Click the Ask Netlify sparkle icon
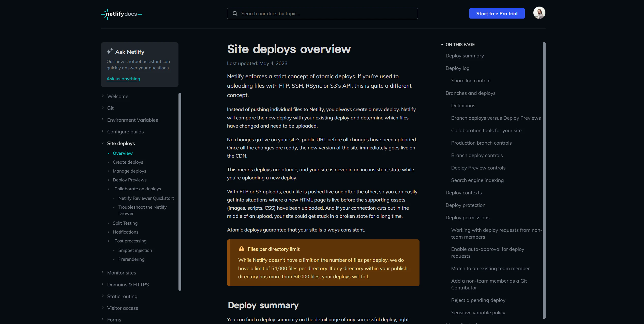This screenshot has height=324, width=644. [110, 51]
